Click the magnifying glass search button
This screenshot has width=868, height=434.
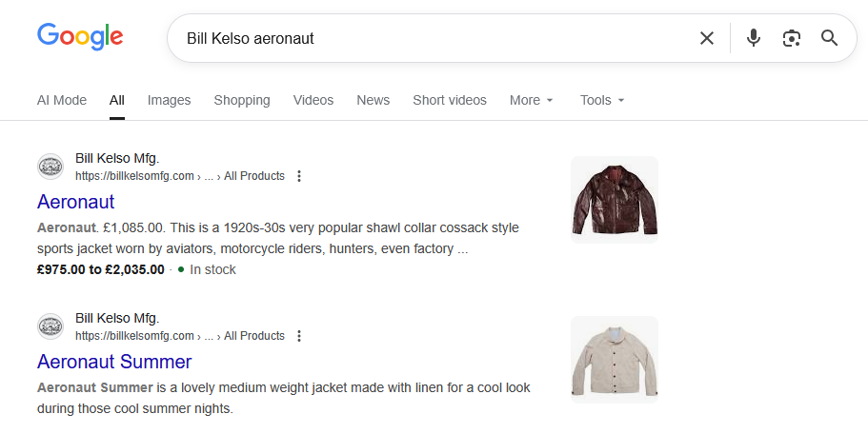click(829, 38)
